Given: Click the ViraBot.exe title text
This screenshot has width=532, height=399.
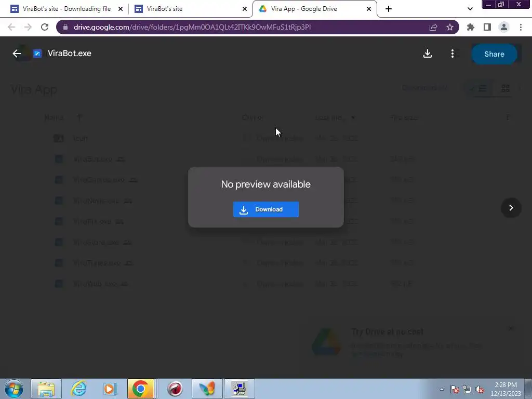Looking at the screenshot, I should tap(70, 54).
